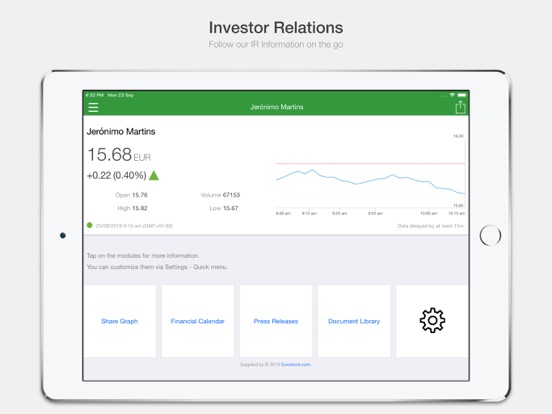The width and height of the screenshot is (552, 414).
Task: Click the Volume 67153 value
Action: click(x=220, y=195)
